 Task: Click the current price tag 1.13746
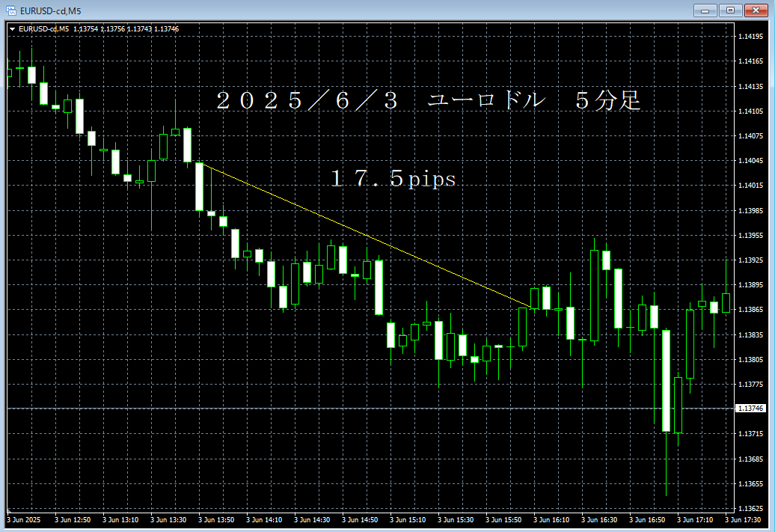pyautogui.click(x=750, y=409)
